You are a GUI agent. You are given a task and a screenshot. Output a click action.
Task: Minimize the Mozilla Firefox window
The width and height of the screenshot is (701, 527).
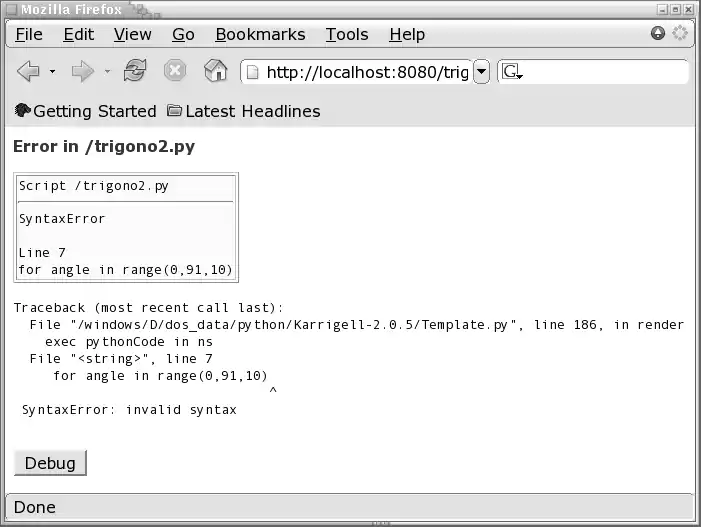[x=663, y=9]
